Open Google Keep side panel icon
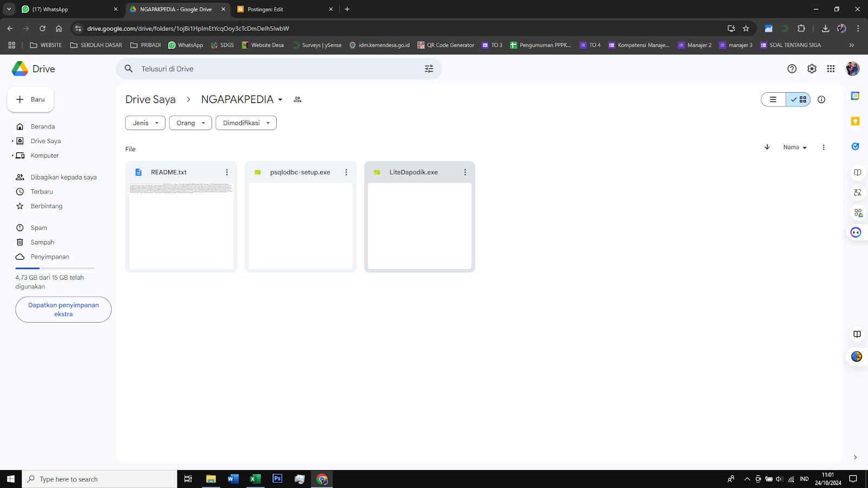This screenshot has height=488, width=868. [x=856, y=121]
